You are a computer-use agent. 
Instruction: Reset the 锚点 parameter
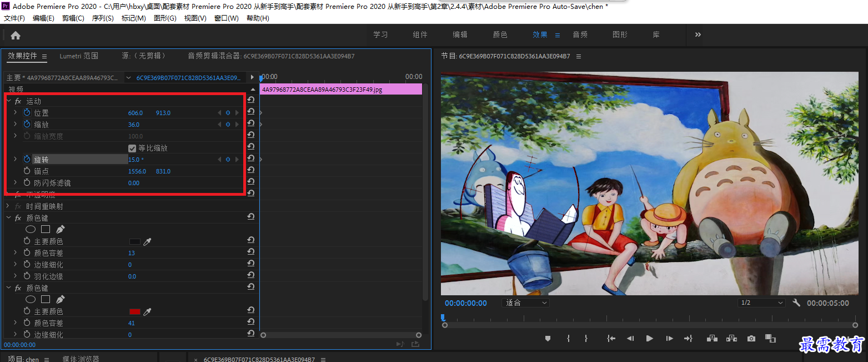pos(251,170)
